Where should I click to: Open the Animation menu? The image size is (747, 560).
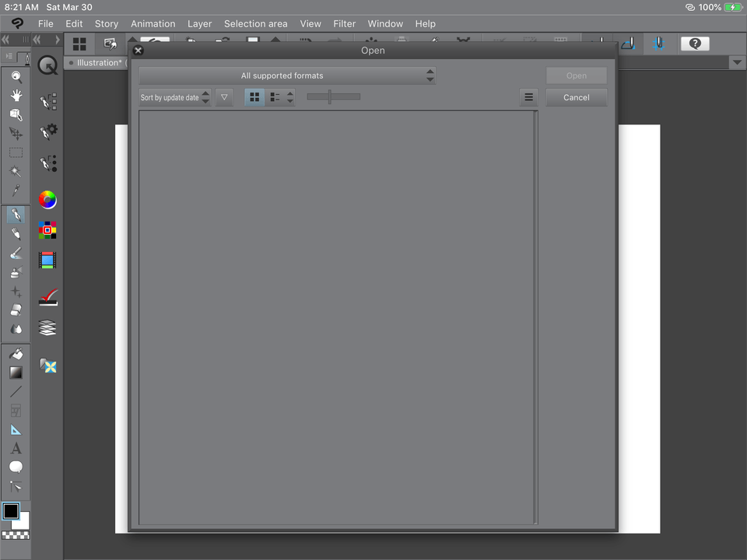point(153,23)
